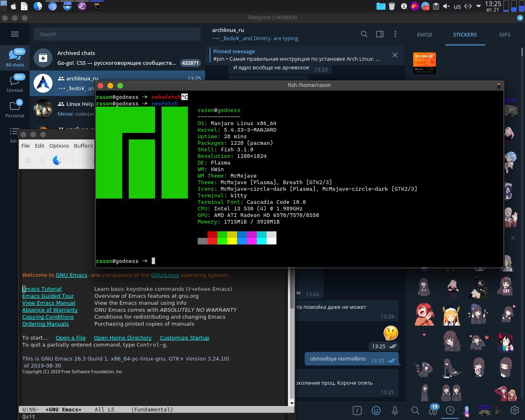Toggle the chat side panel icon
Image resolution: width=525 pixels, height=420 pixels.
tap(380, 34)
